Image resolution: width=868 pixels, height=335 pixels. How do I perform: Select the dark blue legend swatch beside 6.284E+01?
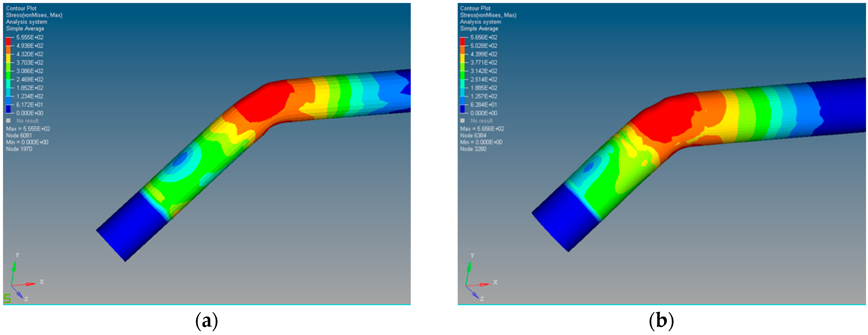[462, 109]
